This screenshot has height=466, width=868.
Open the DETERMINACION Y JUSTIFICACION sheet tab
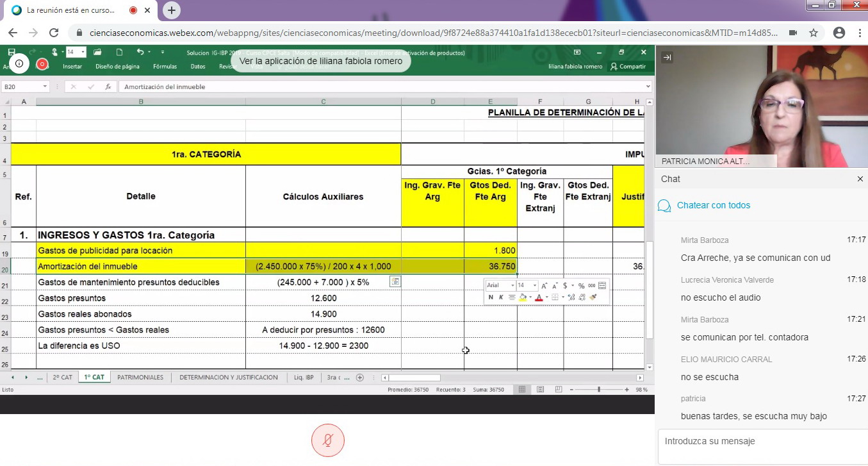tap(228, 378)
